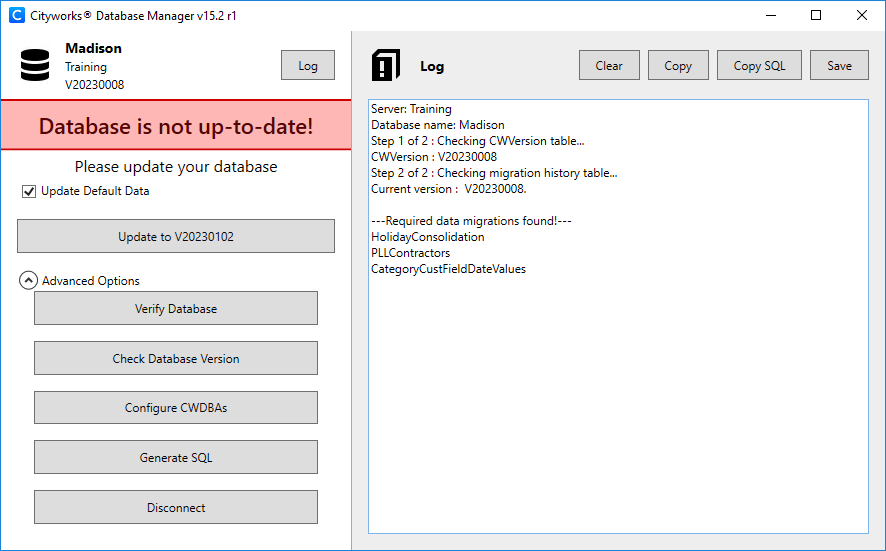886x551 pixels.
Task: Maximize the Database Manager window
Action: tap(816, 16)
